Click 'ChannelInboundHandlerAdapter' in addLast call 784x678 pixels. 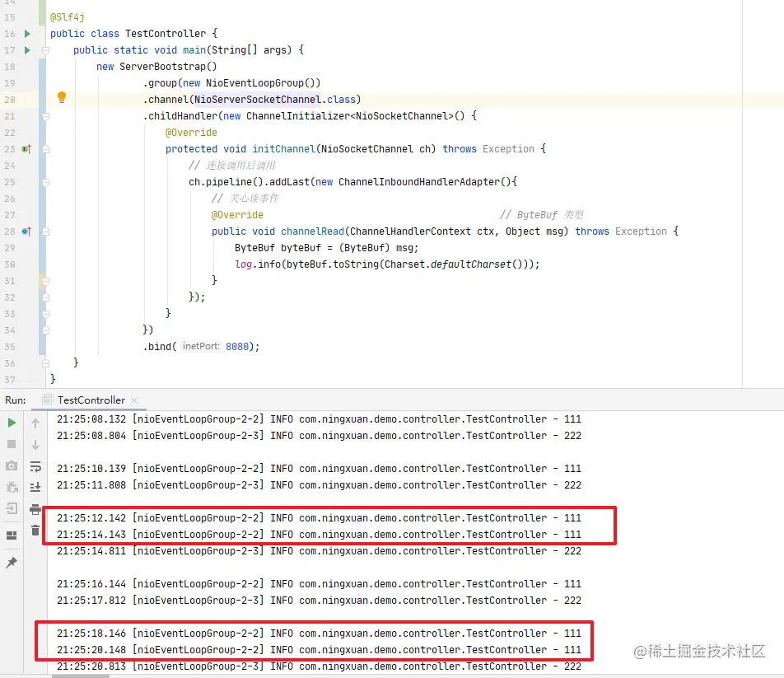pyautogui.click(x=419, y=182)
